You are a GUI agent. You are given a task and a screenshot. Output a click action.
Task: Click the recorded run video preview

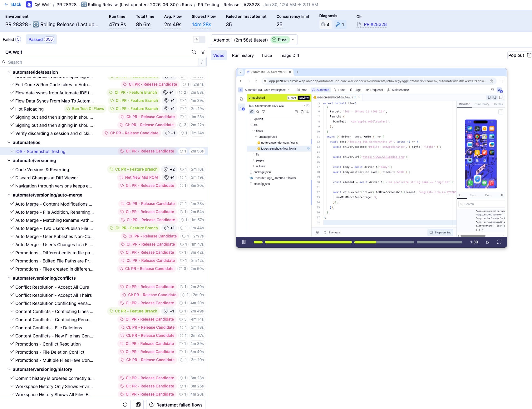(x=371, y=152)
